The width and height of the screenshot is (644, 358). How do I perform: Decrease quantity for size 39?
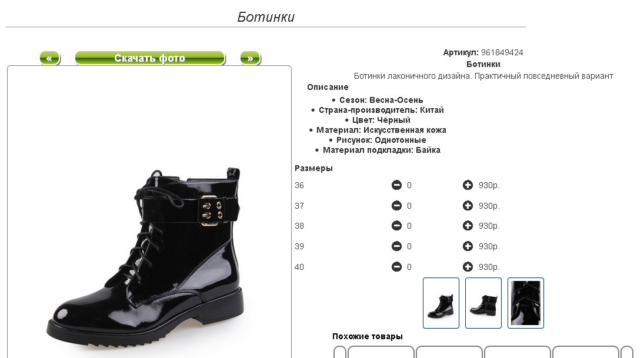point(396,246)
